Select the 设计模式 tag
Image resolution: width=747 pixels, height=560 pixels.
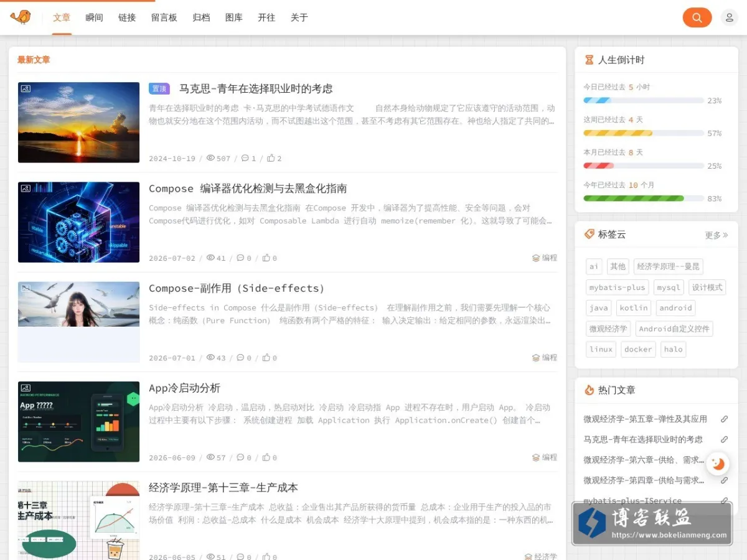[x=707, y=287]
